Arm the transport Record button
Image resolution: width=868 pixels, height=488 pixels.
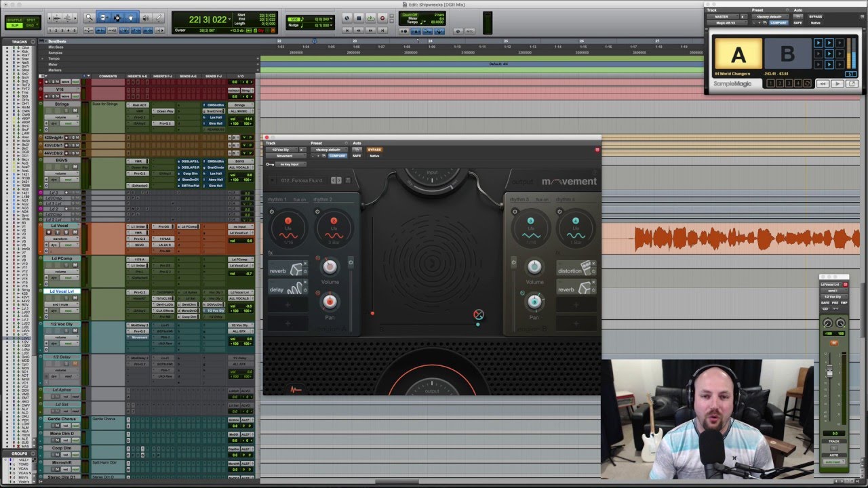[x=383, y=18]
